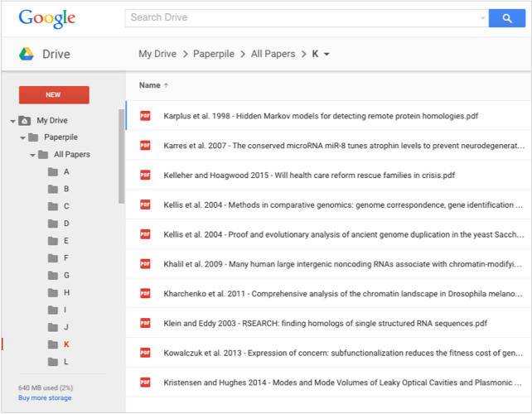
Task: Click the blue search magnifier button
Action: (x=506, y=18)
